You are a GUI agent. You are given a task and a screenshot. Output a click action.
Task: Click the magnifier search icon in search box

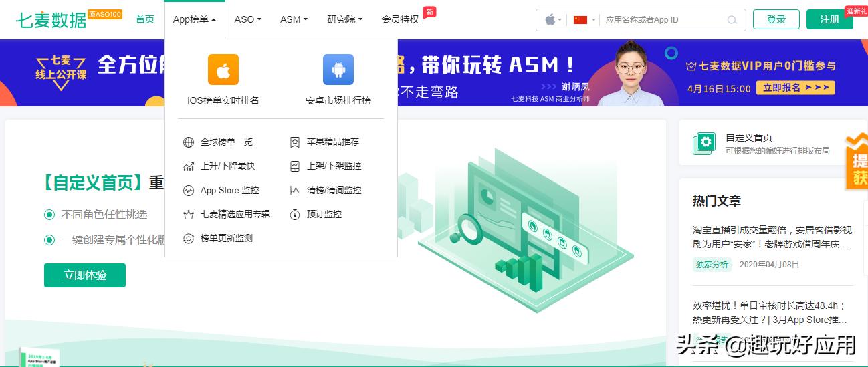(732, 20)
